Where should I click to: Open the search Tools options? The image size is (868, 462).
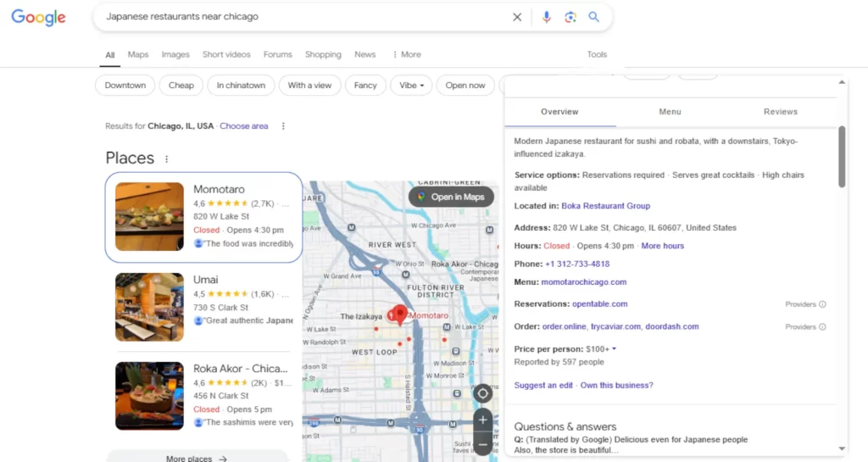pyautogui.click(x=597, y=54)
